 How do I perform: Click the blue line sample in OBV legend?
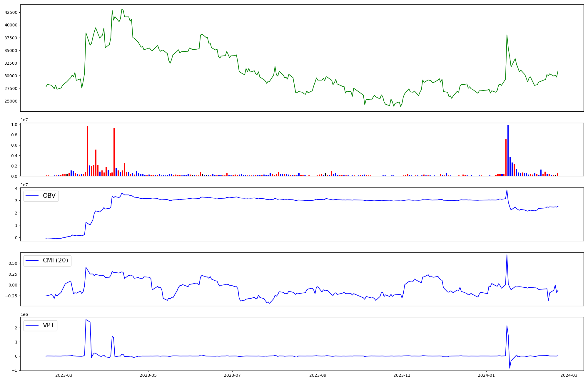pos(32,196)
